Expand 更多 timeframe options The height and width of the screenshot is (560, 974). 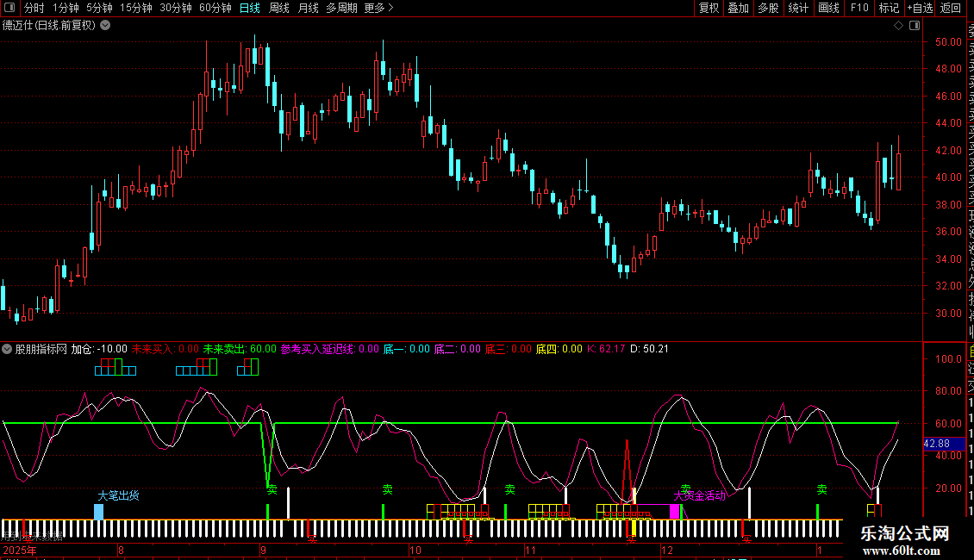click(x=378, y=8)
